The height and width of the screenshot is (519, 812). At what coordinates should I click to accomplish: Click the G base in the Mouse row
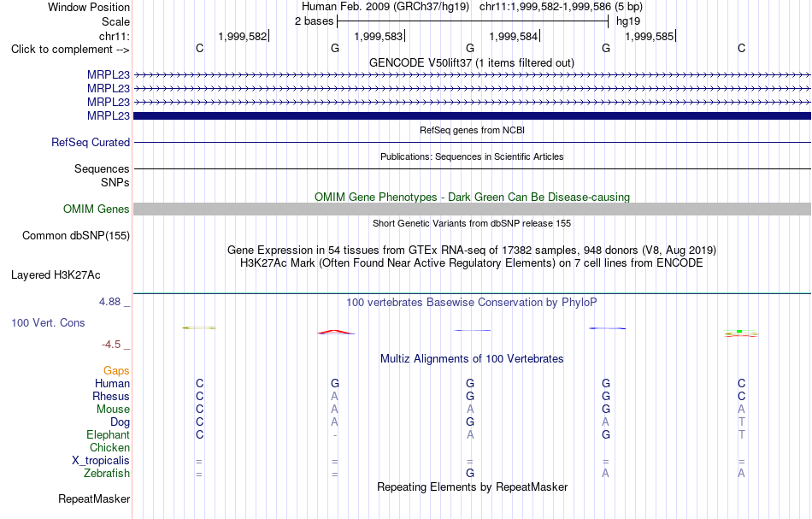point(606,410)
